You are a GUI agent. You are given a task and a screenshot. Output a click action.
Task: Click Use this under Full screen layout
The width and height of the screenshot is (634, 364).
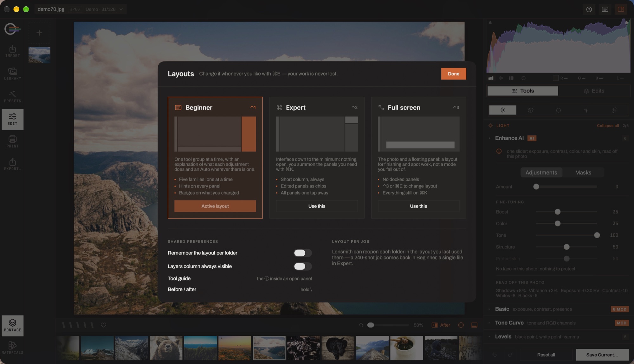click(x=418, y=206)
